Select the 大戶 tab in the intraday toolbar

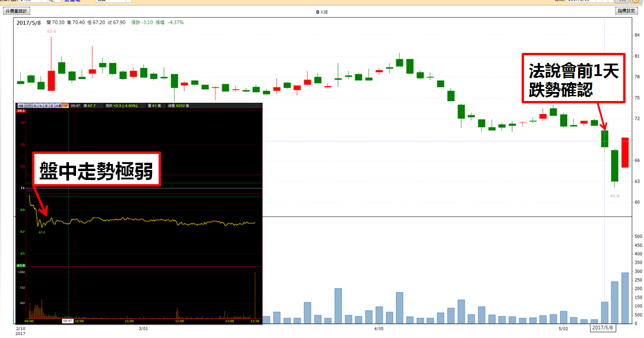click(x=29, y=106)
